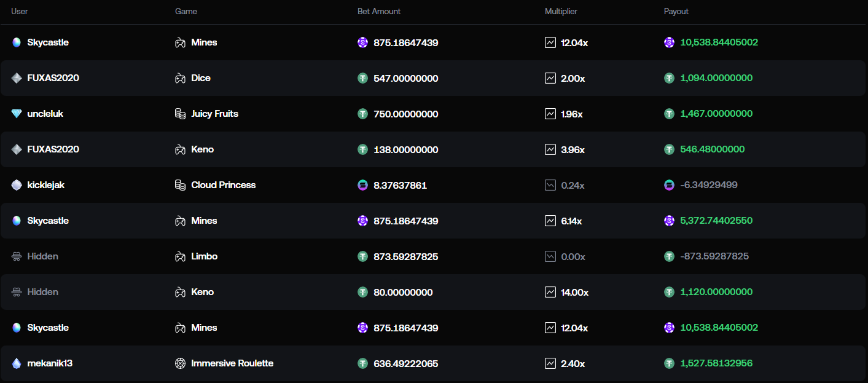Click the Solana coin icon beside bet 8.37637861

(362, 185)
